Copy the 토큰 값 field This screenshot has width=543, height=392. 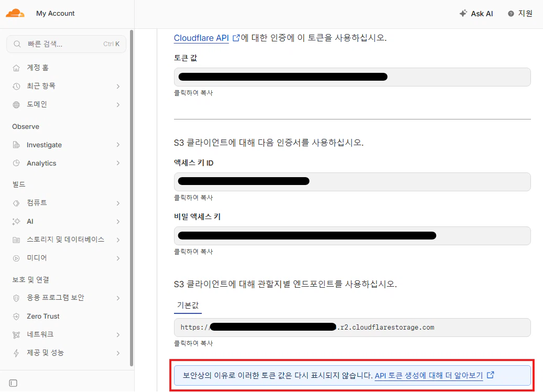coord(352,77)
